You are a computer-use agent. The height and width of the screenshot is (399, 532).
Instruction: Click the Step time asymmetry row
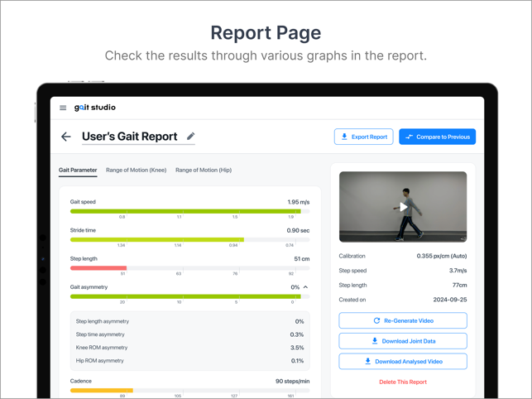pyautogui.click(x=189, y=334)
